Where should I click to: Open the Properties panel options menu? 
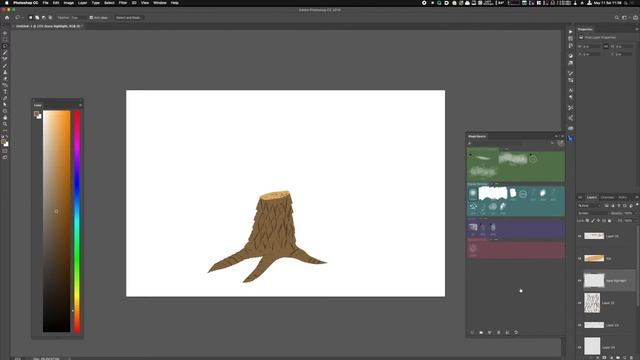[636, 29]
